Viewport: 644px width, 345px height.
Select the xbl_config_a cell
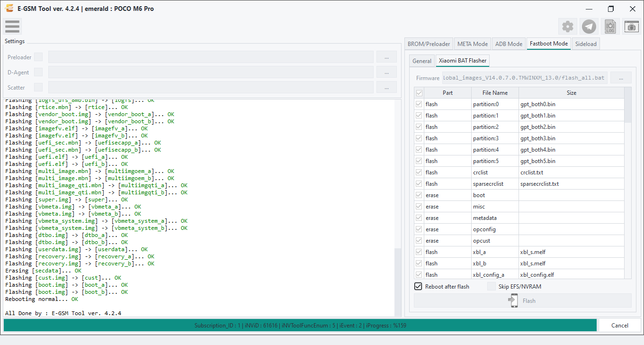point(495,275)
